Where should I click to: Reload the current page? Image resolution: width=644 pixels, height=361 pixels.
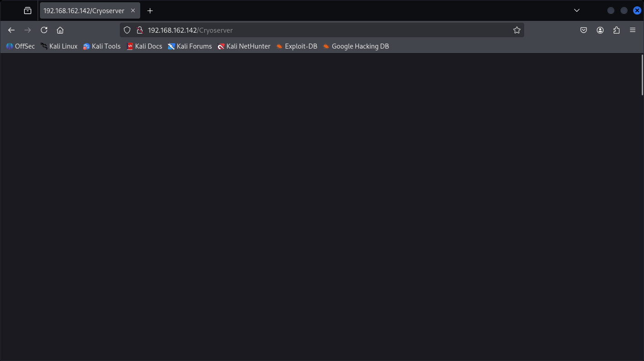[44, 30]
